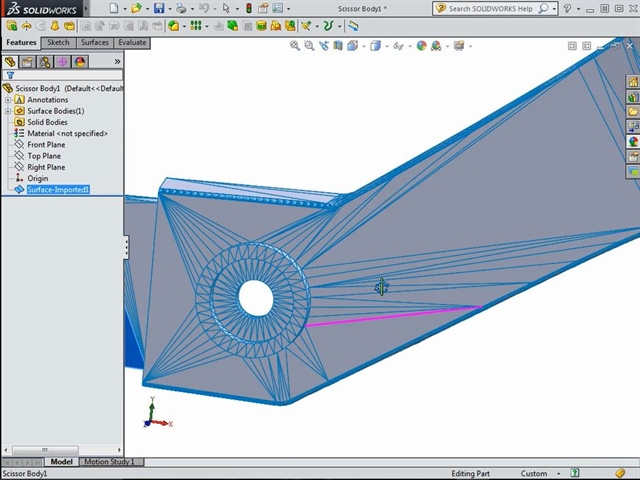
Task: Select the Top Plane tree item
Action: click(x=44, y=156)
